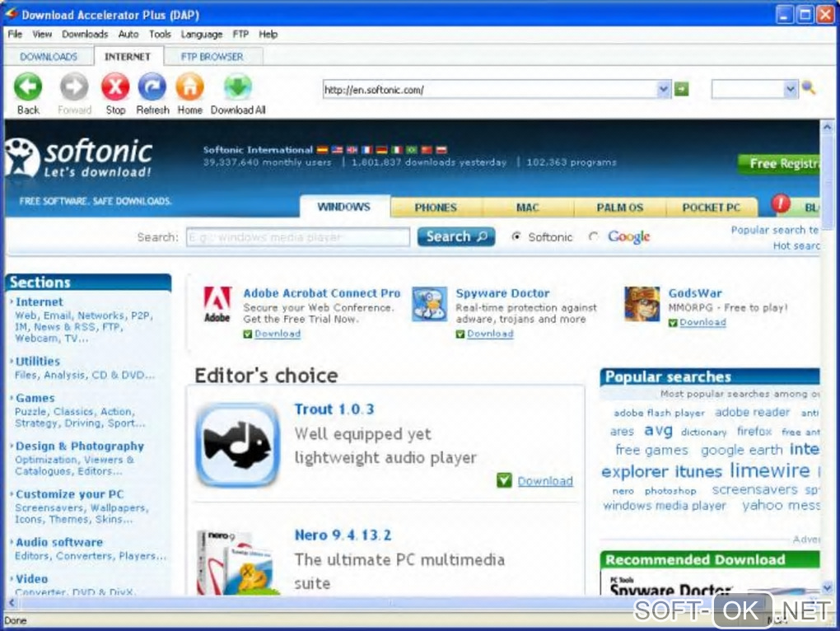
Task: Click the DAP title bar app icon
Action: pyautogui.click(x=12, y=13)
